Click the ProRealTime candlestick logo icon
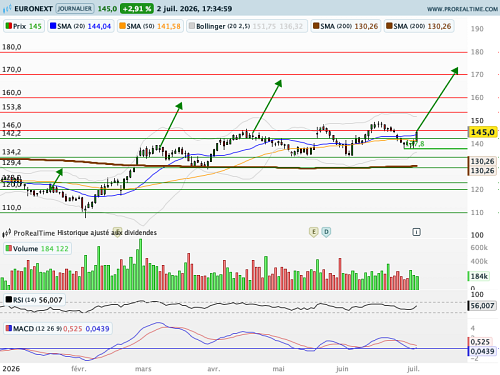500x375 pixels. [7, 233]
